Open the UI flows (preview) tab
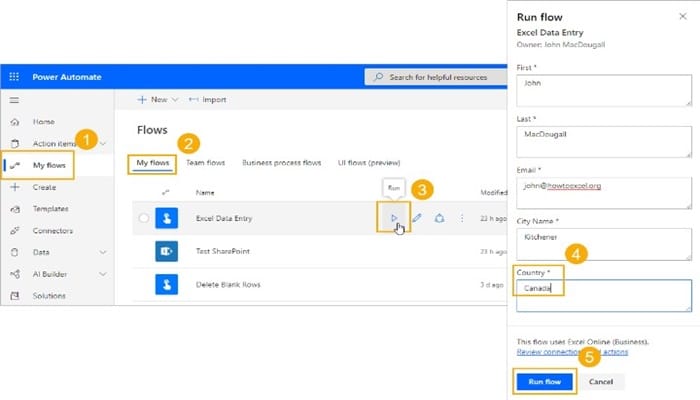 click(x=369, y=163)
